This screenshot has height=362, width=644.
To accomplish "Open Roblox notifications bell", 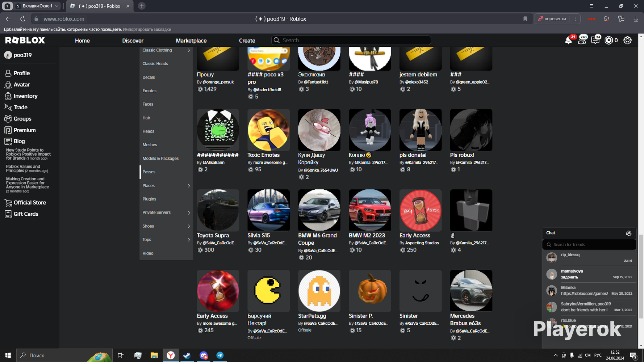I will click(x=568, y=40).
